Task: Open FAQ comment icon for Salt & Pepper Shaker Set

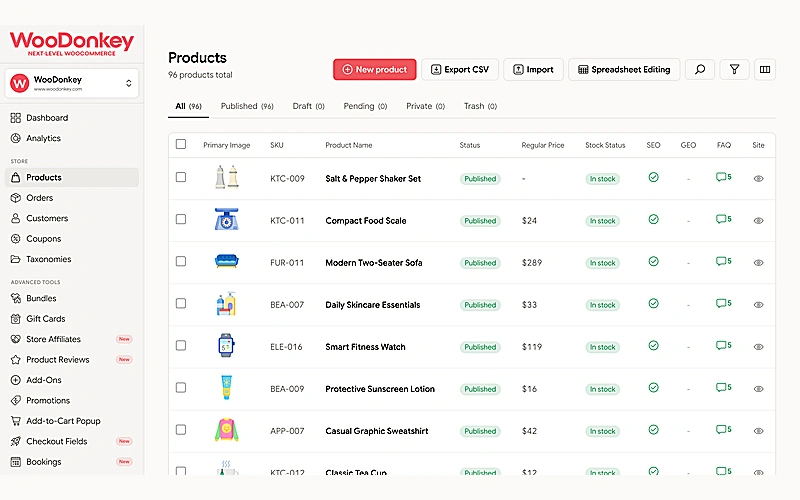Action: pos(723,177)
